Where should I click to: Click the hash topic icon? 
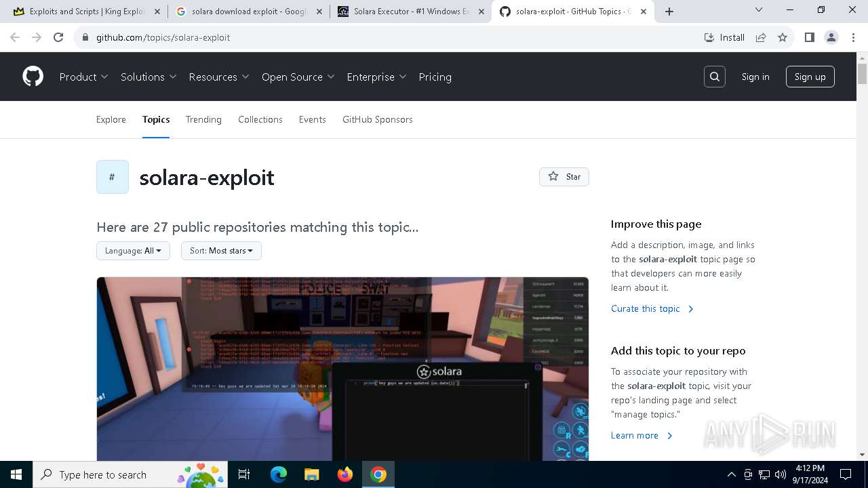point(113,177)
